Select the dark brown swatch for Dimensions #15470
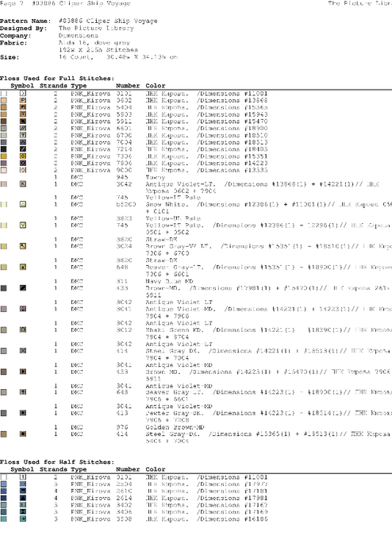Image resolution: width=392 pixels, height=555 pixels. pyautogui.click(x=3, y=121)
